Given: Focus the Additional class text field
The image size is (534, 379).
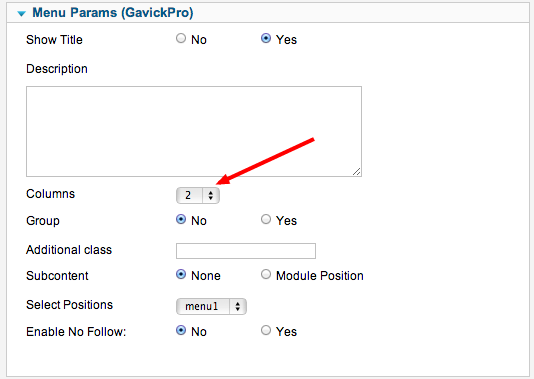Looking at the screenshot, I should click(246, 251).
